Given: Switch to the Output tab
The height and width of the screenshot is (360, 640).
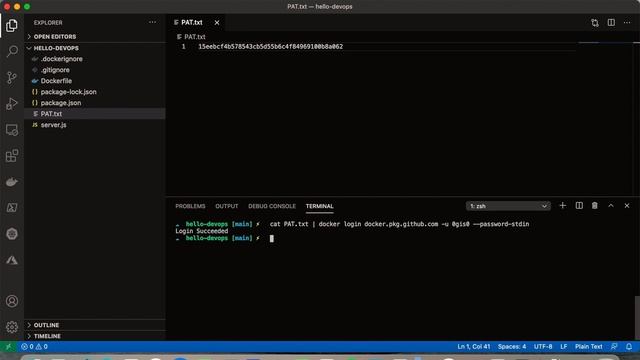Looking at the screenshot, I should (227, 206).
